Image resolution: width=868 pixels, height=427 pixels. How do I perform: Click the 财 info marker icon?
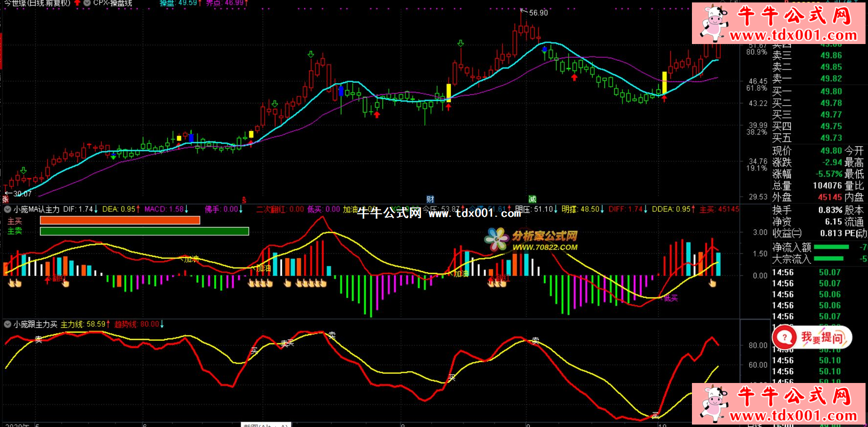pyautogui.click(x=430, y=199)
